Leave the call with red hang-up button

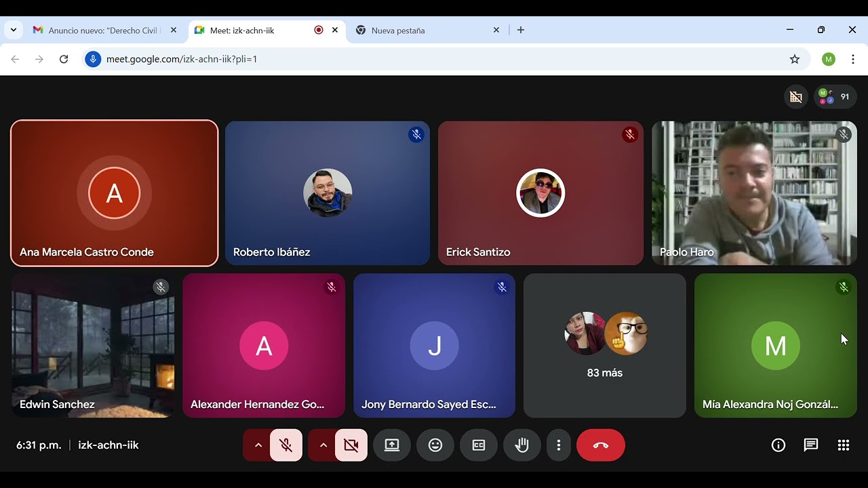601,445
